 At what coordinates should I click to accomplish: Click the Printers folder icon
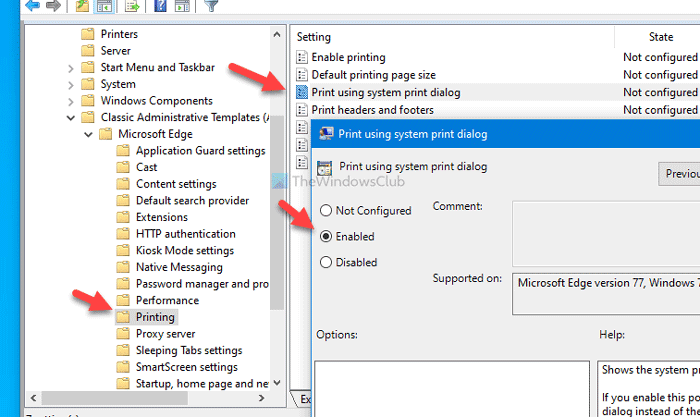coord(88,34)
